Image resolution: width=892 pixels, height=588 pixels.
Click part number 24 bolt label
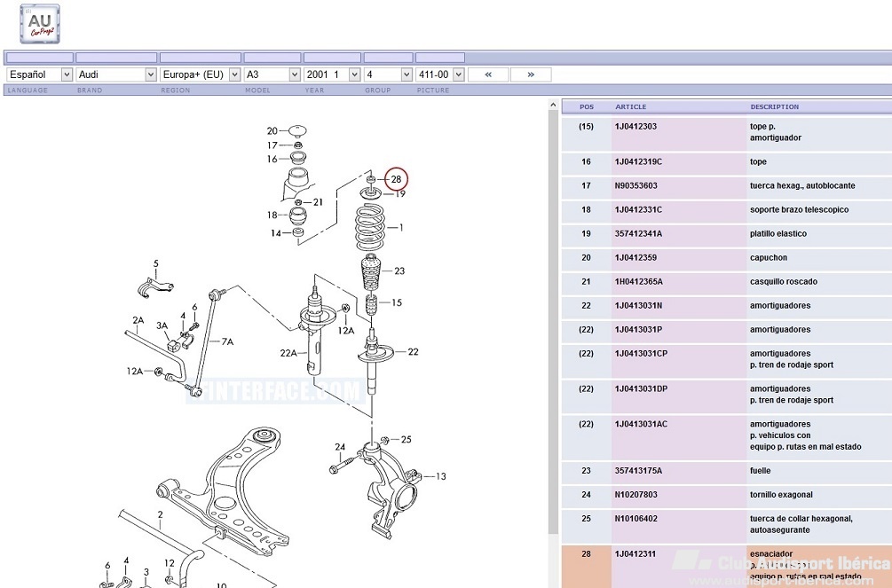pyautogui.click(x=340, y=447)
